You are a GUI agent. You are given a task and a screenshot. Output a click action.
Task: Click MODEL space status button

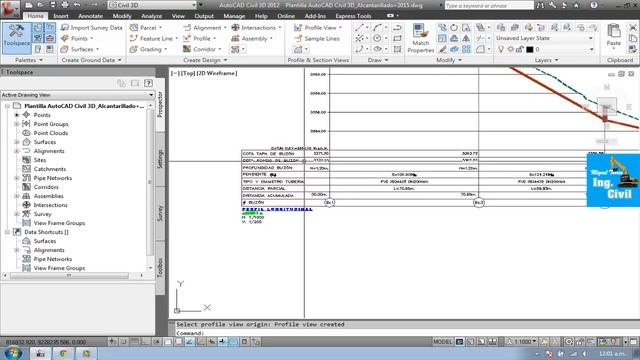click(442, 342)
